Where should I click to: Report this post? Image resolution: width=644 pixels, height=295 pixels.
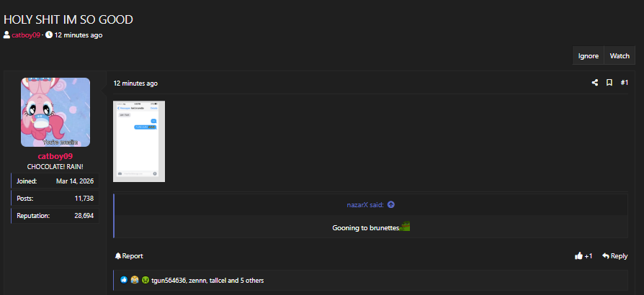click(x=129, y=256)
